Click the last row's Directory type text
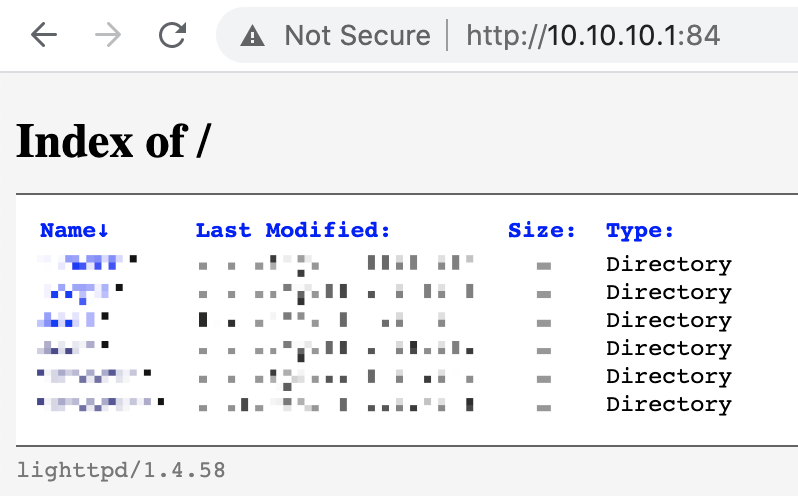This screenshot has width=798, height=496. pyautogui.click(x=668, y=405)
